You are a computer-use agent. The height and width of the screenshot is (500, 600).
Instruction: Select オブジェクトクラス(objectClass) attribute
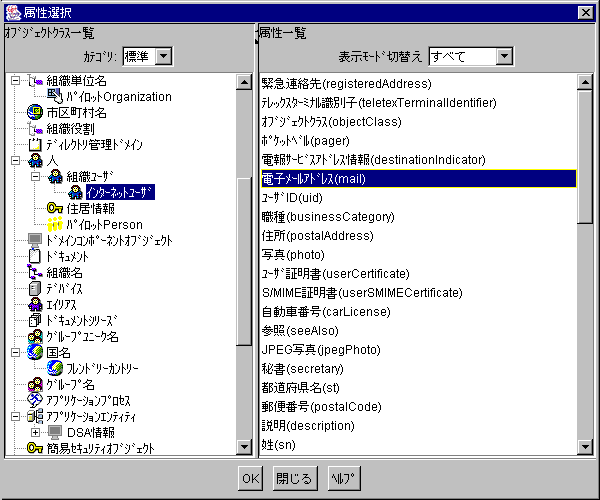418,122
